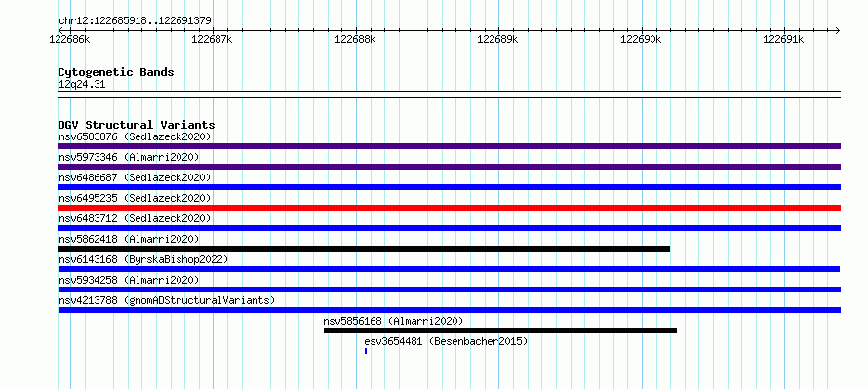This screenshot has width=868, height=389.
Task: Select the blue bar under nsv6483712
Action: (x=449, y=228)
